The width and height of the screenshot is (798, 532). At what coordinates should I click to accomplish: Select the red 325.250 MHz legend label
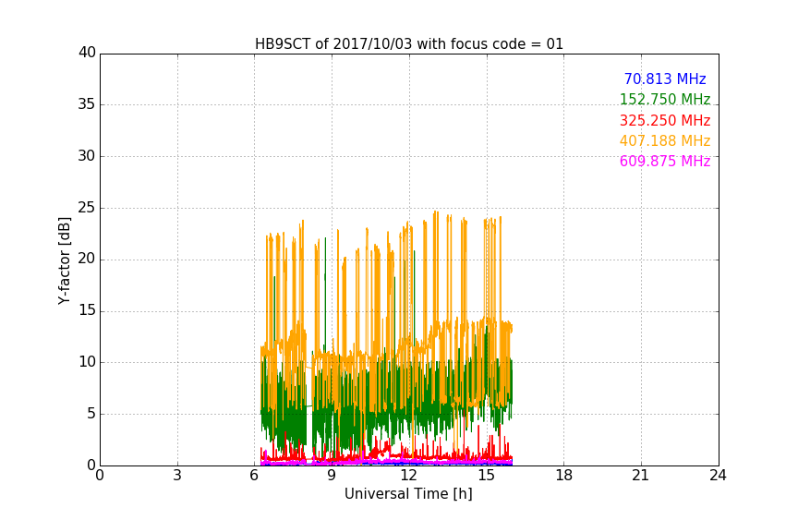click(665, 120)
